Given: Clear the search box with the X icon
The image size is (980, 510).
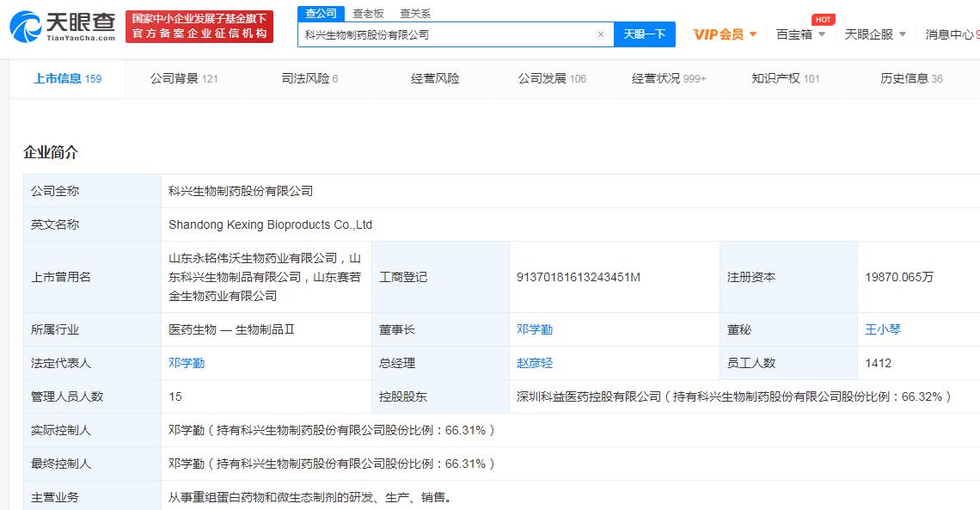Looking at the screenshot, I should pyautogui.click(x=600, y=34).
